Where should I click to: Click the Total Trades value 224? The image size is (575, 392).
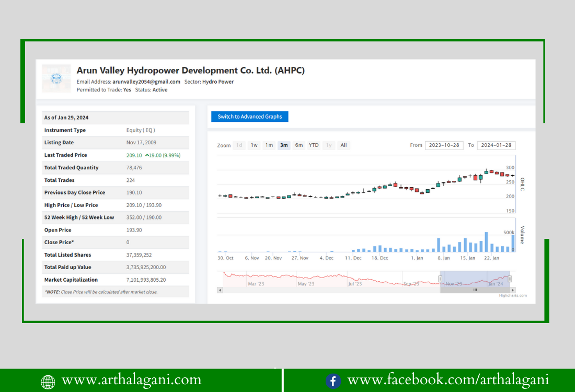pyautogui.click(x=131, y=180)
